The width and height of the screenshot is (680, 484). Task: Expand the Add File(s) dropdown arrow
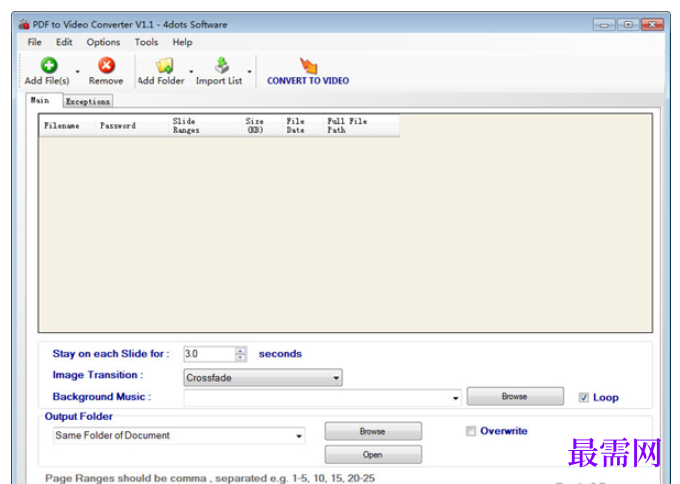point(78,72)
